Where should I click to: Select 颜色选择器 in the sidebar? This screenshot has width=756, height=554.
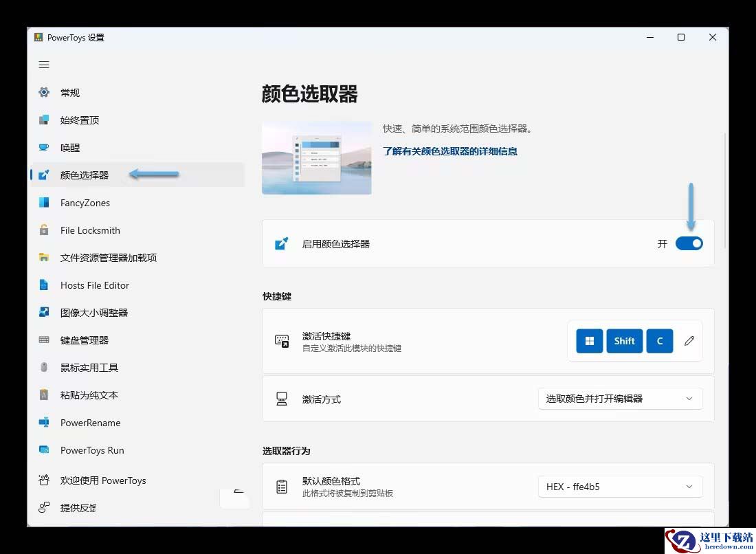[x=137, y=175]
